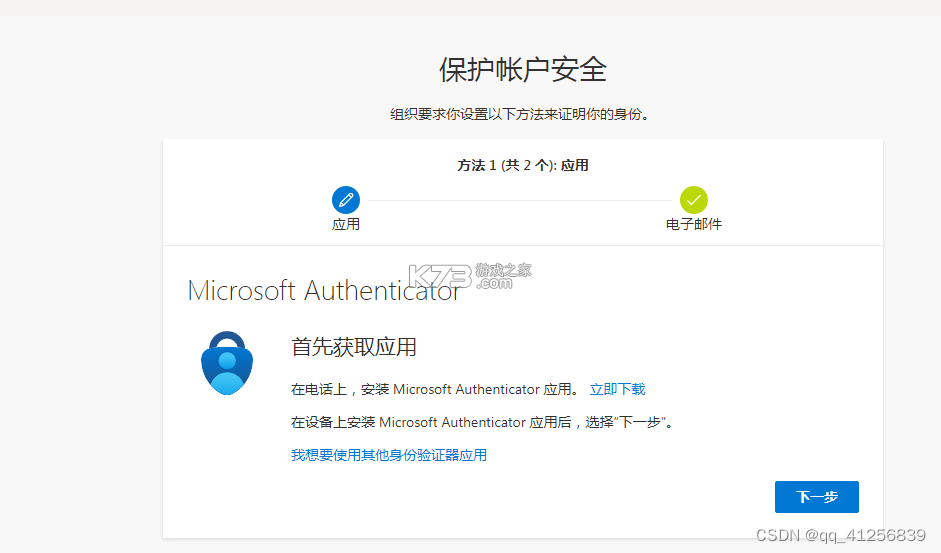Click the text 在设备上安装 Microsoft Authenticator 应用后
Screen dimensions: 941x553
click(431, 422)
